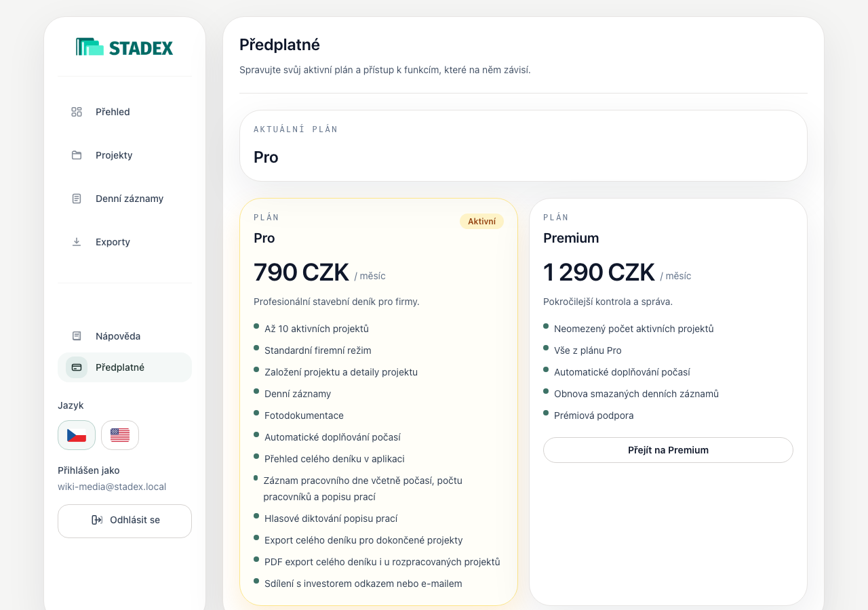Click the Stadex logo
This screenshot has width=868, height=610.
(125, 47)
